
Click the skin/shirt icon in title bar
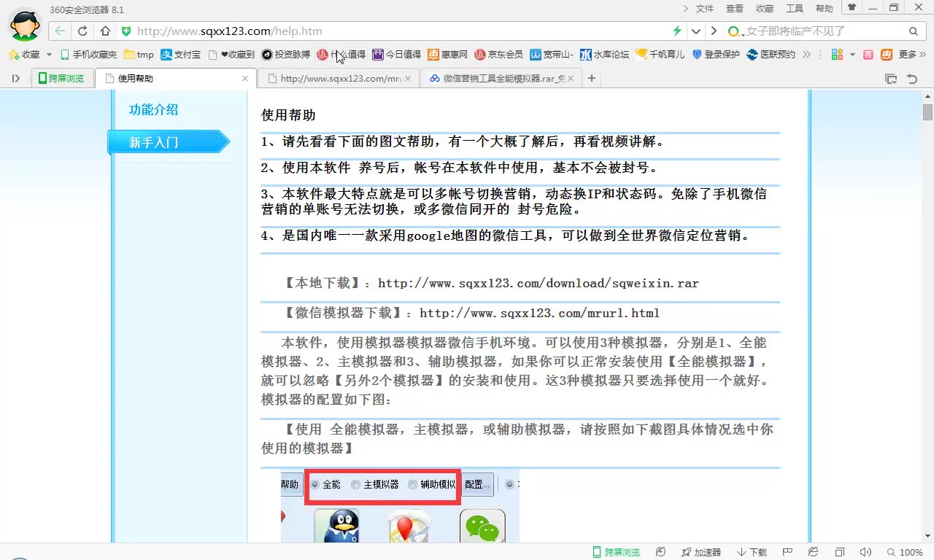coord(852,7)
